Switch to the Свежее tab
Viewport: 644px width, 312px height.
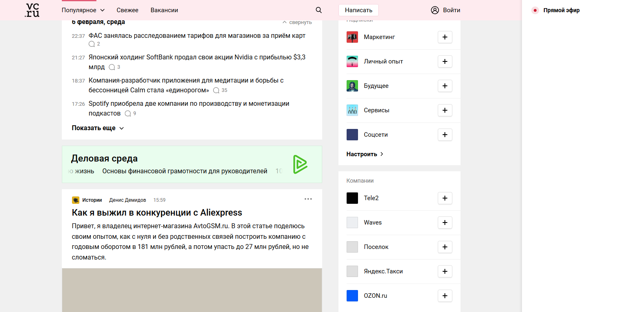(x=127, y=10)
